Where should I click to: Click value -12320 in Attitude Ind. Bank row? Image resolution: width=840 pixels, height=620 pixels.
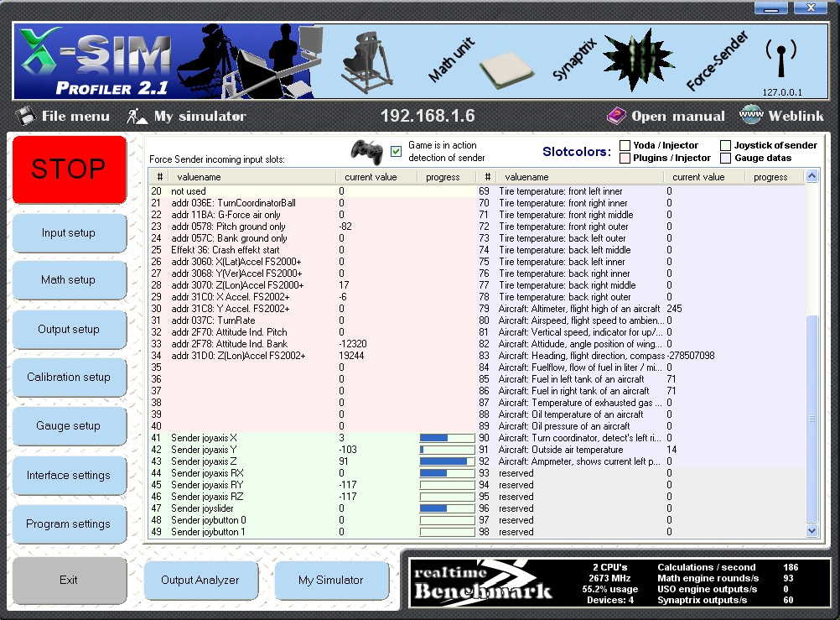353,344
